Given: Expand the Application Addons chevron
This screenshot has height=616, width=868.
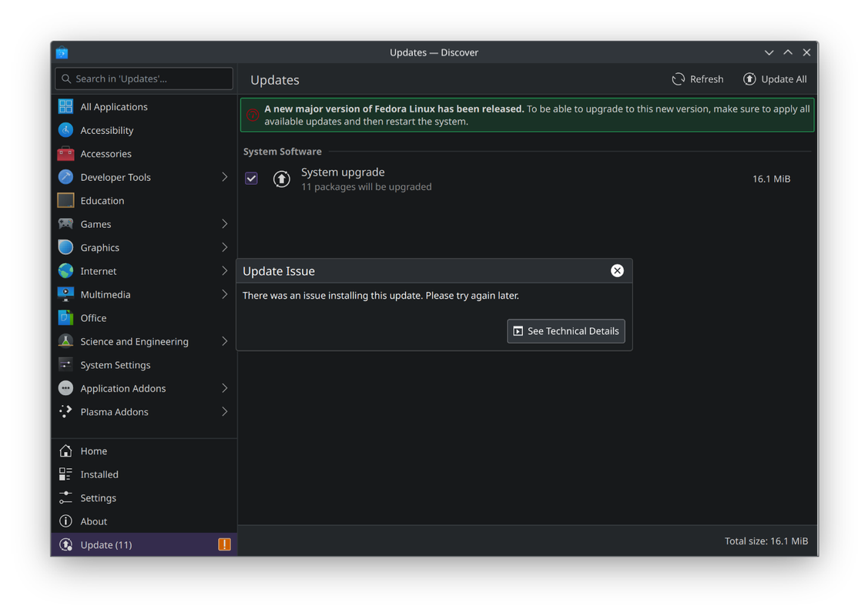Looking at the screenshot, I should click(x=224, y=388).
